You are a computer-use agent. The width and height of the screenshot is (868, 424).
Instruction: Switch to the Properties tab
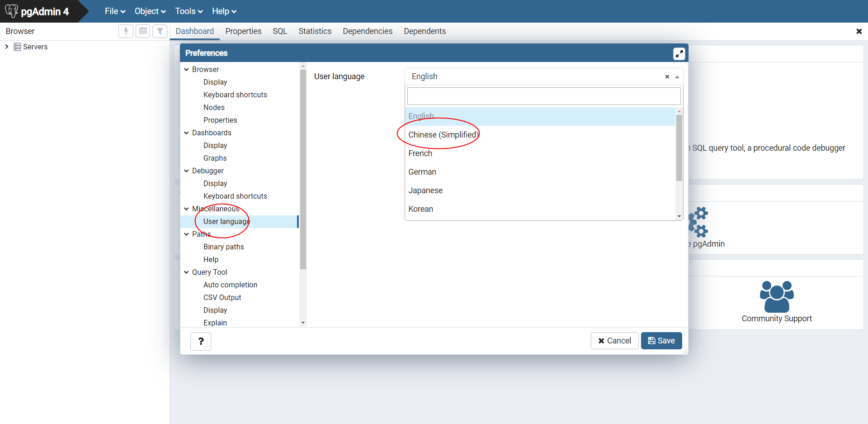click(243, 31)
